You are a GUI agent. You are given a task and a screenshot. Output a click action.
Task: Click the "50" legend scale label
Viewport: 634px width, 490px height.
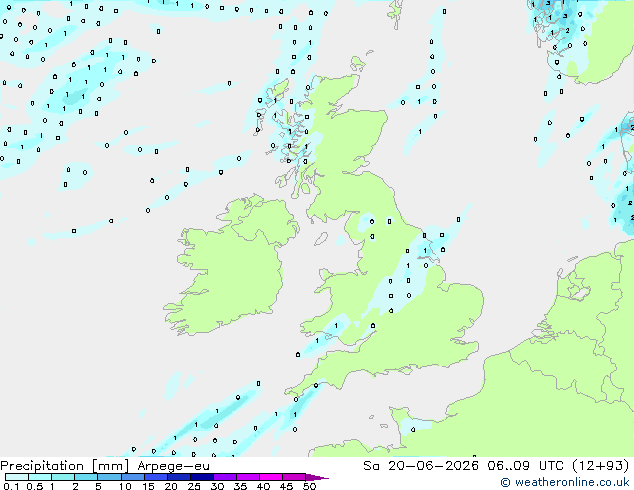310,486
